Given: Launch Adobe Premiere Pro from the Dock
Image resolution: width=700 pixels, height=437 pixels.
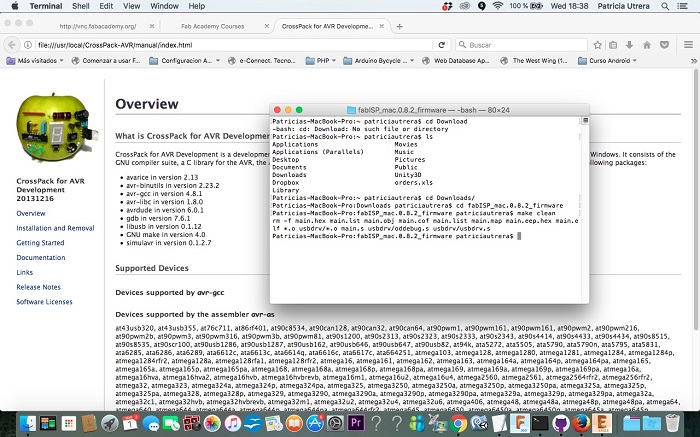Looking at the screenshot, I should coord(356,423).
